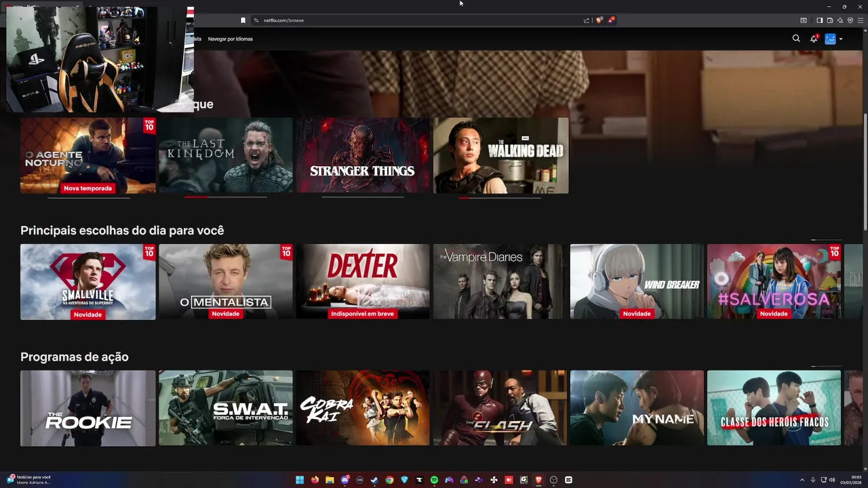
Task: Open The Last Kingdom title card
Action: tap(226, 155)
